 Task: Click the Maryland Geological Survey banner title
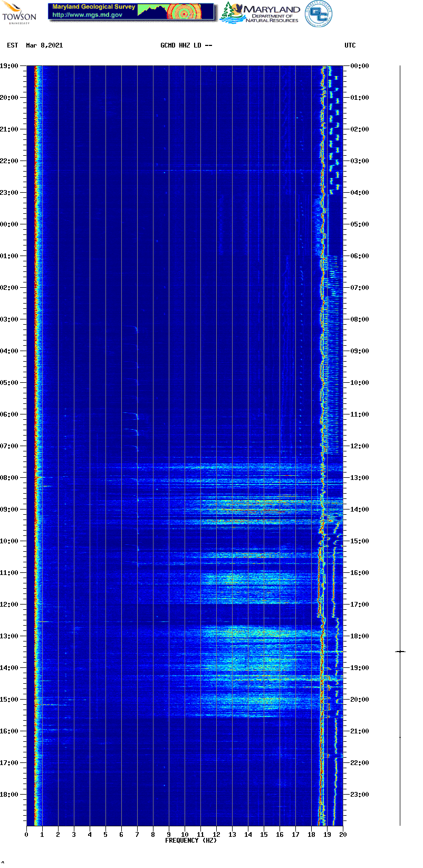pos(94,7)
